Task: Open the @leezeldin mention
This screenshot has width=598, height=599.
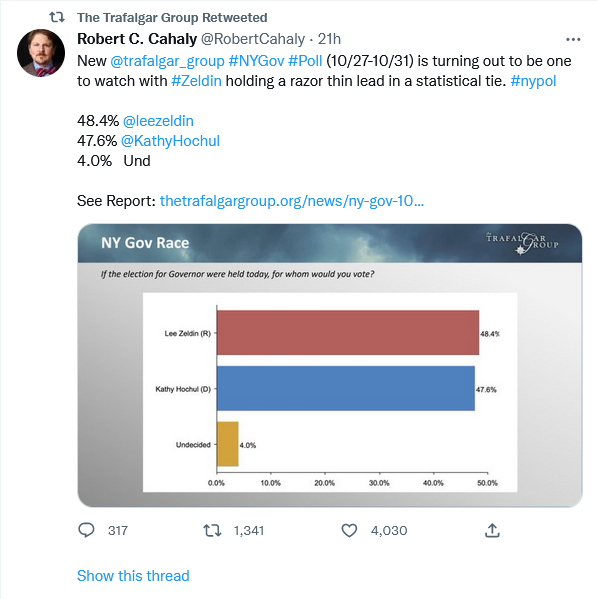Action: click(x=158, y=121)
